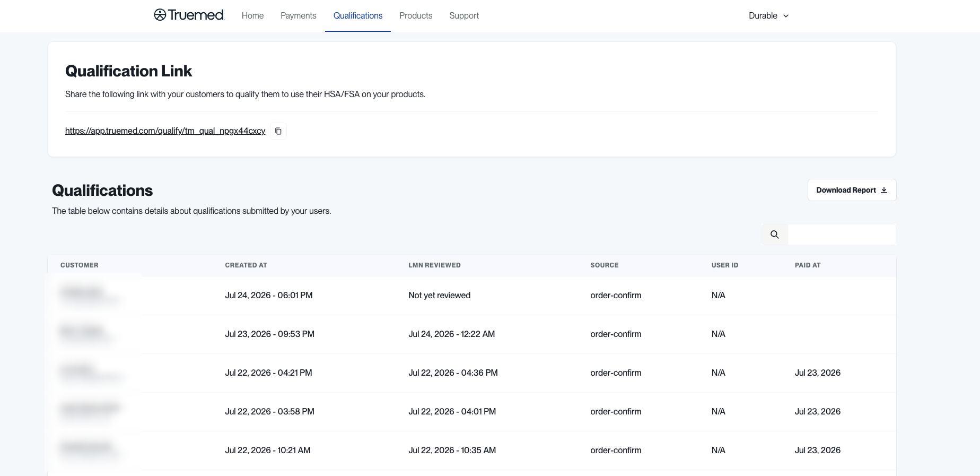
Task: Click the Truemed logo
Action: point(189,15)
